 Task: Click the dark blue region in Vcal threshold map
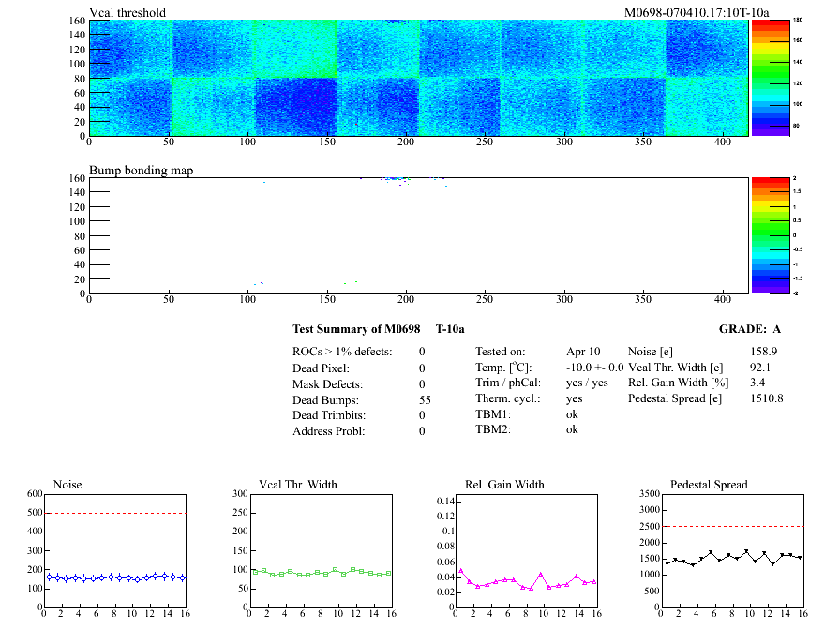(x=296, y=108)
